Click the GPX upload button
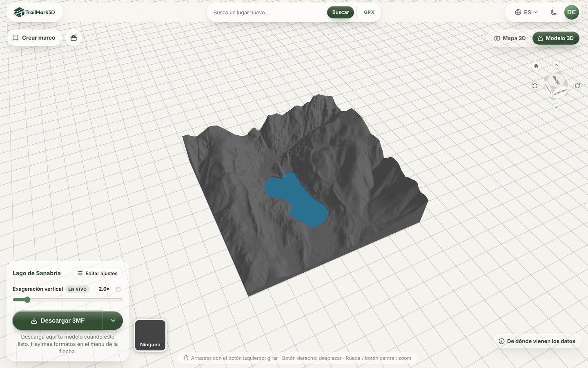The width and height of the screenshot is (588, 368). tap(369, 12)
